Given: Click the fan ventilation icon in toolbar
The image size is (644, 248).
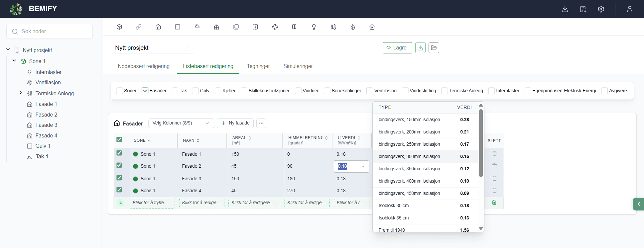Looking at the screenshot, I should pos(275,27).
